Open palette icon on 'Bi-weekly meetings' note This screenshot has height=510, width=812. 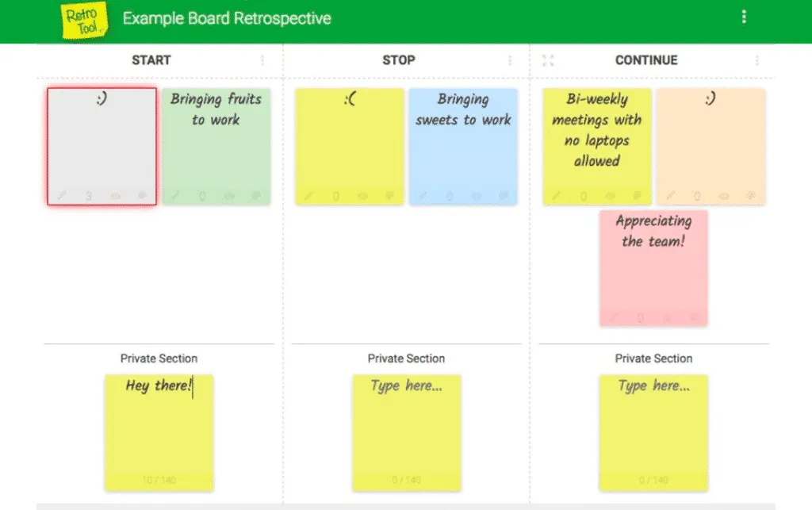[638, 196]
